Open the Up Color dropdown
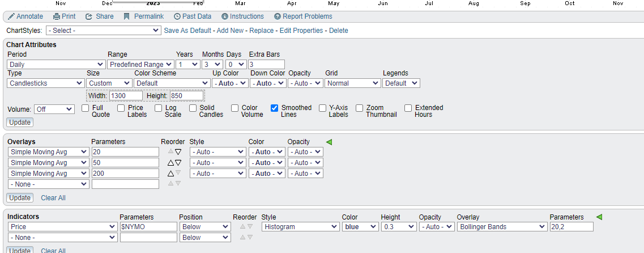644x253 pixels. [x=230, y=83]
